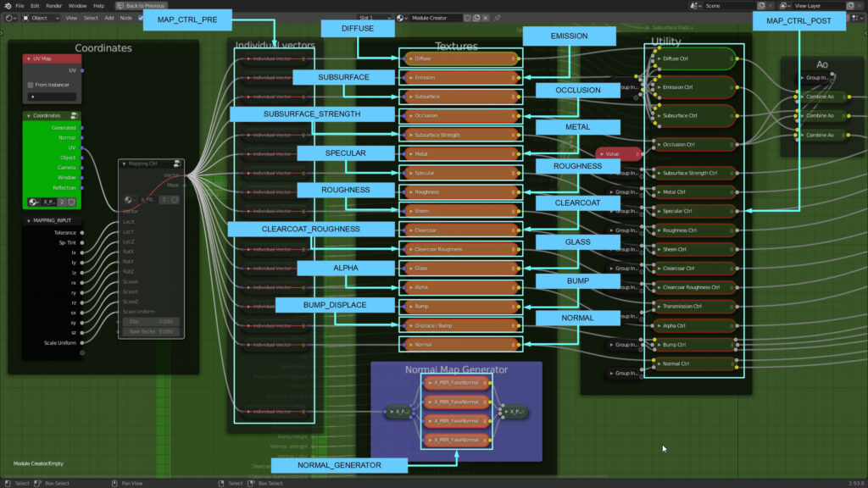868x488 pixels.
Task: Click the Generated output socket
Action: pyautogui.click(x=82, y=128)
